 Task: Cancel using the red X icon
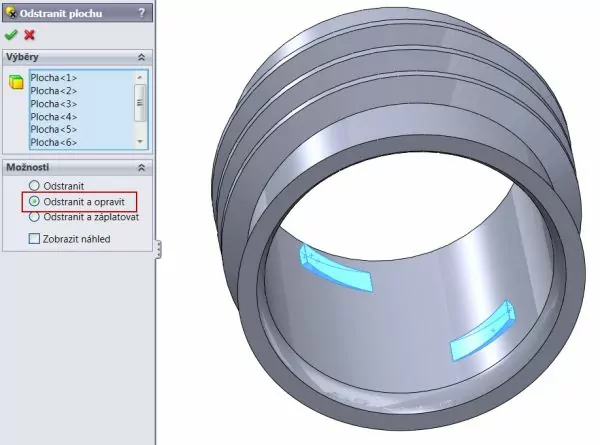coord(28,34)
